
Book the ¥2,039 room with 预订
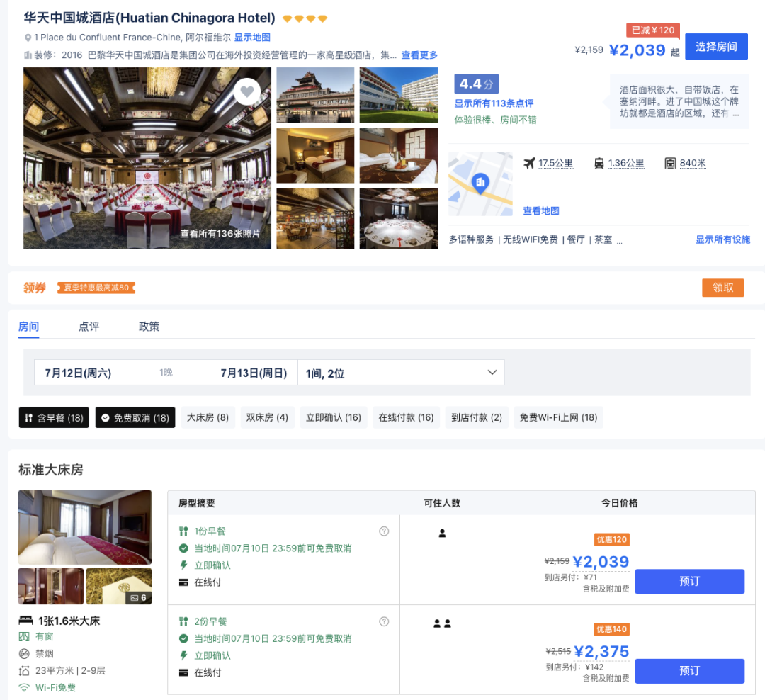[689, 582]
